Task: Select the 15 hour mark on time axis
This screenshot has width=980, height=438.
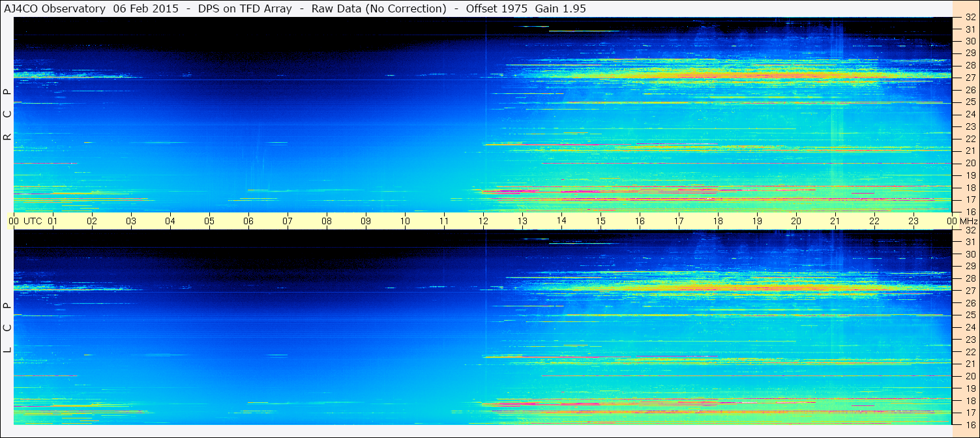Action: point(601,221)
